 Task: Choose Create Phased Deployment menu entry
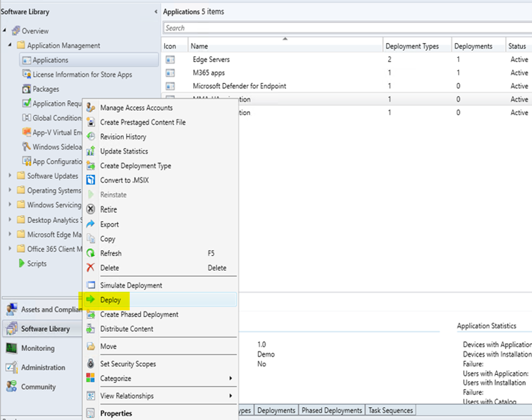click(139, 314)
